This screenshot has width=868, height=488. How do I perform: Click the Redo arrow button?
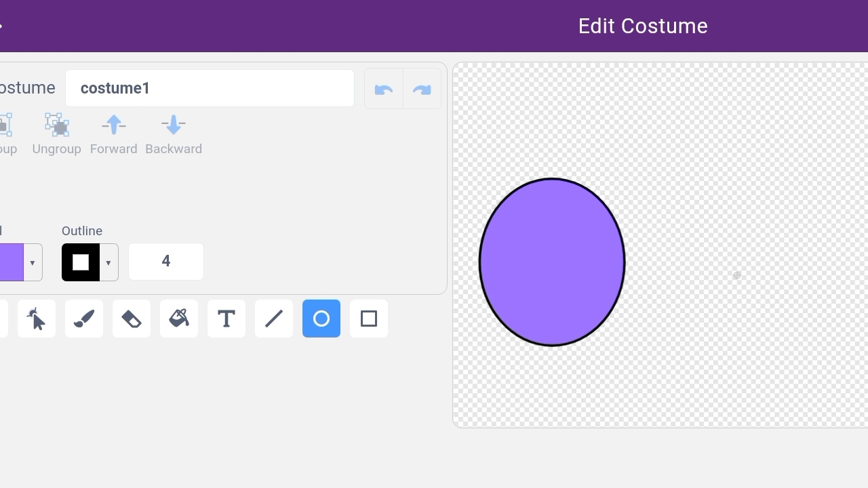click(422, 89)
